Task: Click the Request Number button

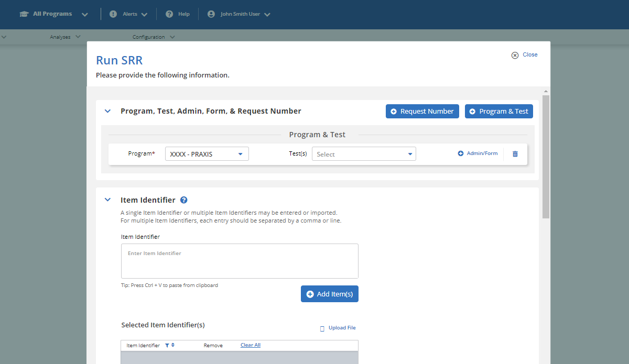Action: 422,111
